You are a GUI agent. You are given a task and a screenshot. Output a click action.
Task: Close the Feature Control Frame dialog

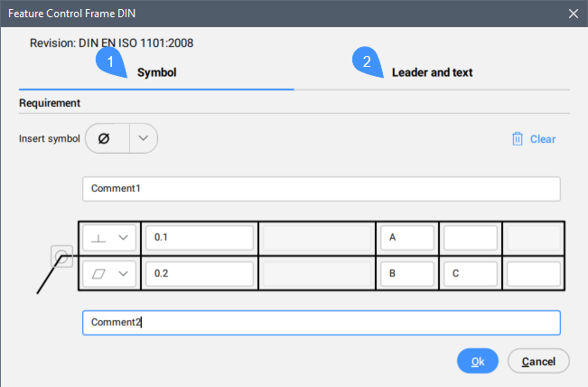pyautogui.click(x=571, y=13)
